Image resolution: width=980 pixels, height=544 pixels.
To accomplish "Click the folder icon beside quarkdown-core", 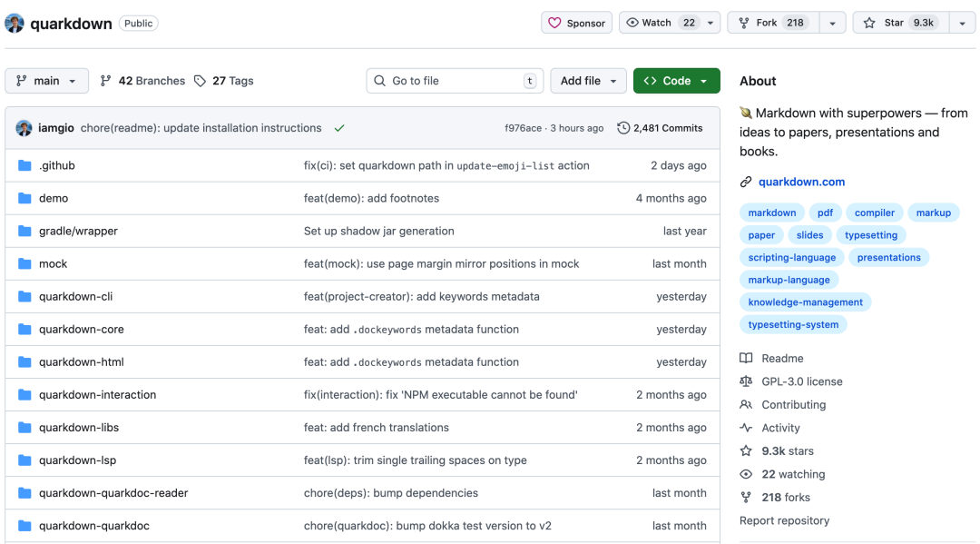I will click(24, 329).
